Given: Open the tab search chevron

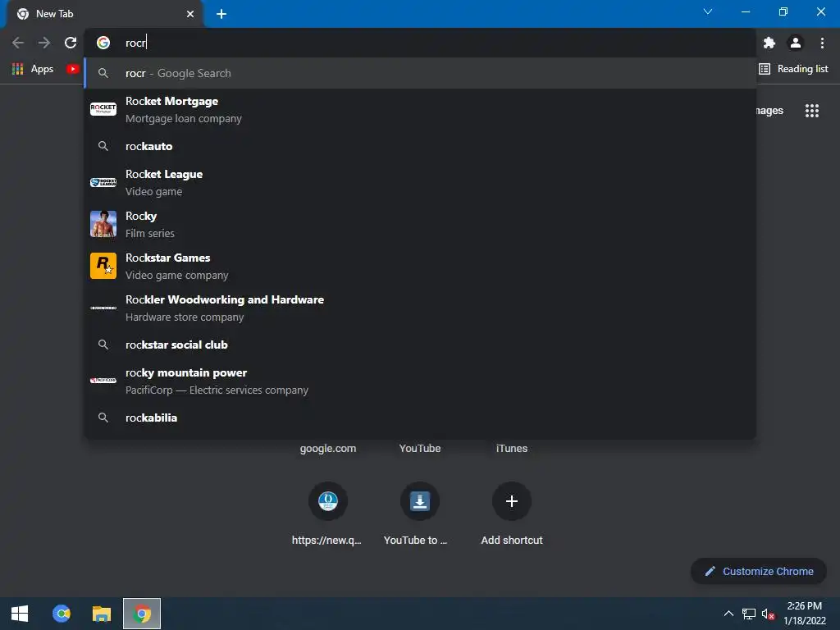Looking at the screenshot, I should coord(708,11).
